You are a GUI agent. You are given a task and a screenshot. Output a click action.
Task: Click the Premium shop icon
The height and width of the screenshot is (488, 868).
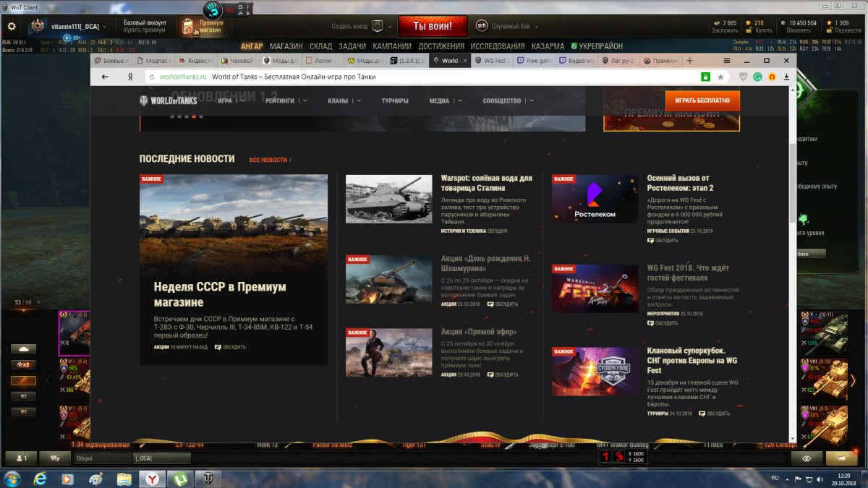tap(189, 27)
